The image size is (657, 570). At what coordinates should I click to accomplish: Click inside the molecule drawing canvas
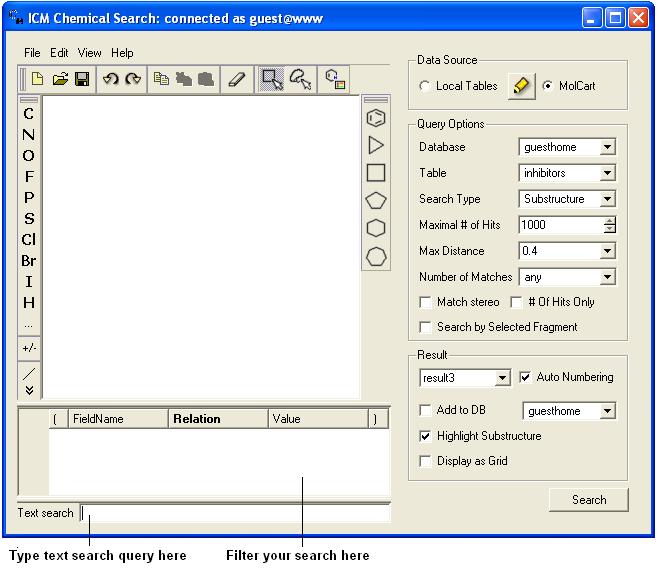201,247
